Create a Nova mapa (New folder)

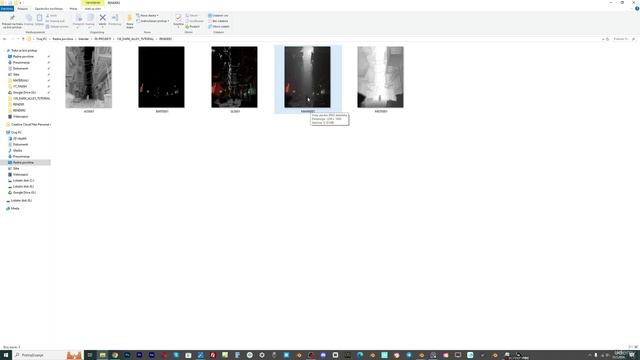pyautogui.click(x=129, y=21)
